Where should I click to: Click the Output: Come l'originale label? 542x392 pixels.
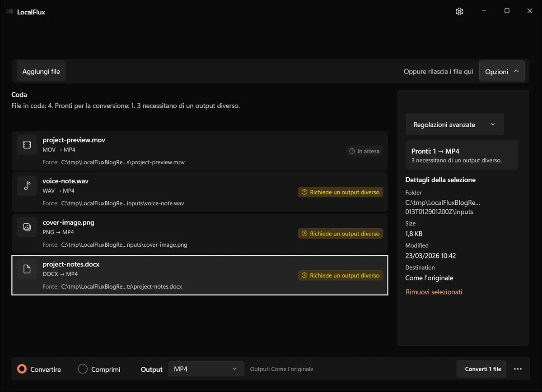click(281, 369)
